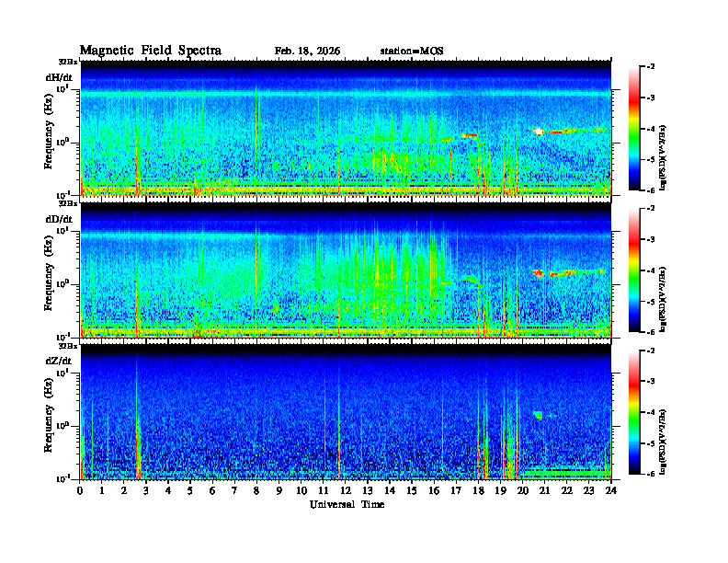Click the dD/dt panel color bar
The width and height of the screenshot is (728, 563).
pos(634,270)
